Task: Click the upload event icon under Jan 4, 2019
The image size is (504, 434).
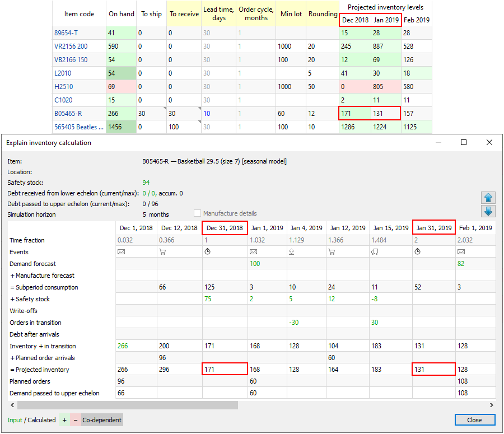Action: [x=291, y=252]
